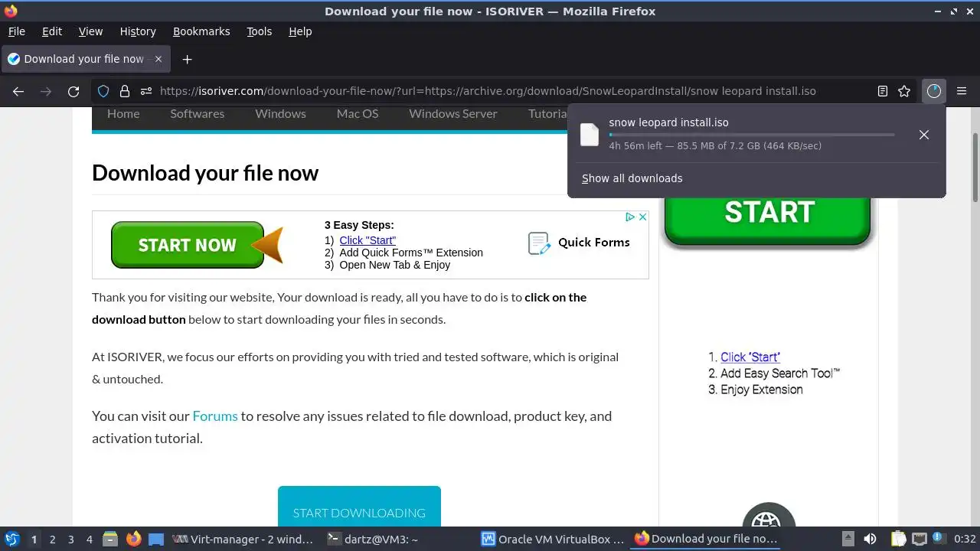Click the globe icon at sidebar bottom
Viewport: 980px width, 551px height.
(x=769, y=516)
